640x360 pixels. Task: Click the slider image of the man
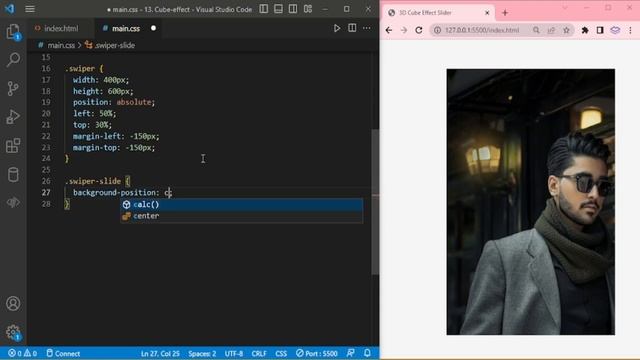[x=531, y=202]
